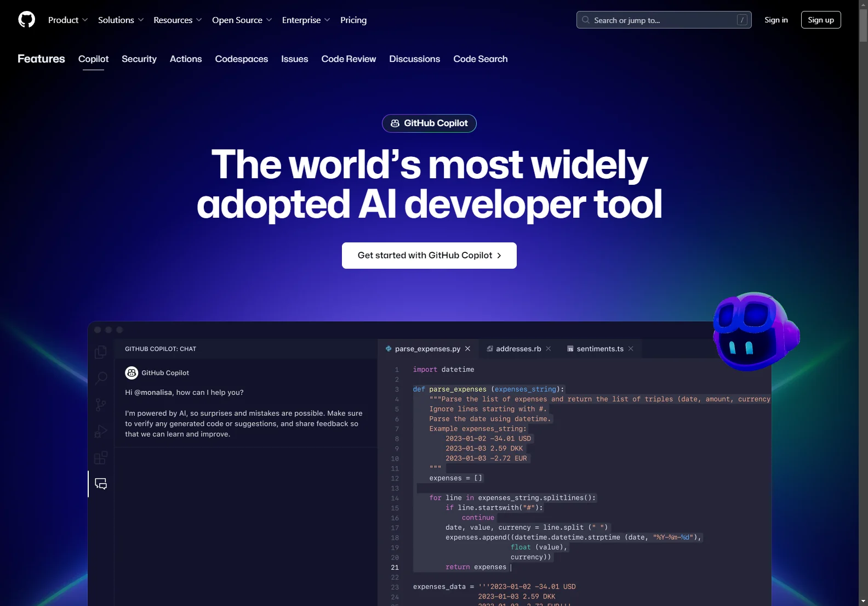Switch to the Actions features tab

tap(186, 59)
